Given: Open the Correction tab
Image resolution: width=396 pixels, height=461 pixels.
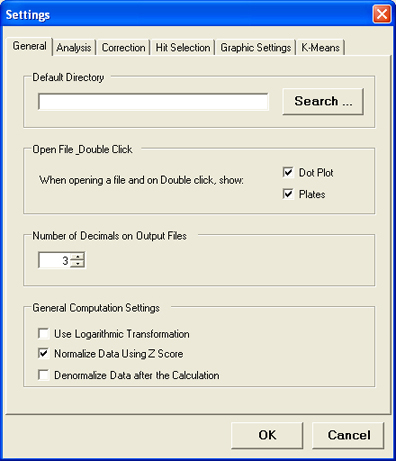Looking at the screenshot, I should pyautogui.click(x=123, y=47).
